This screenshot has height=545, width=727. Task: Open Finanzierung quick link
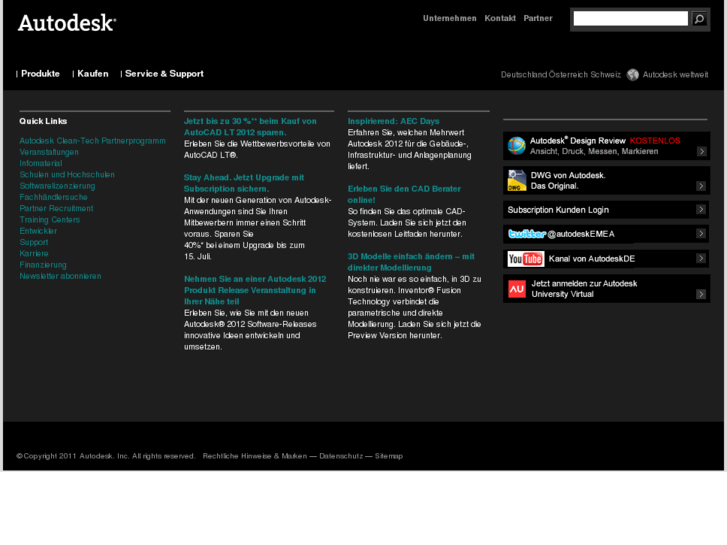pos(43,265)
